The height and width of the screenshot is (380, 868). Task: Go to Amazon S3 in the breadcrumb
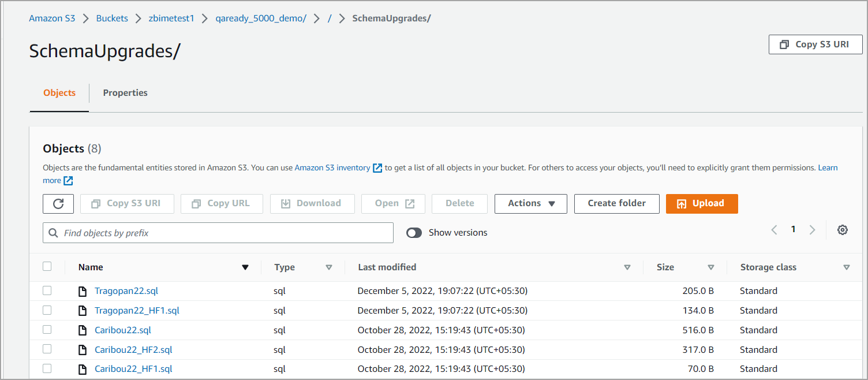click(x=52, y=18)
